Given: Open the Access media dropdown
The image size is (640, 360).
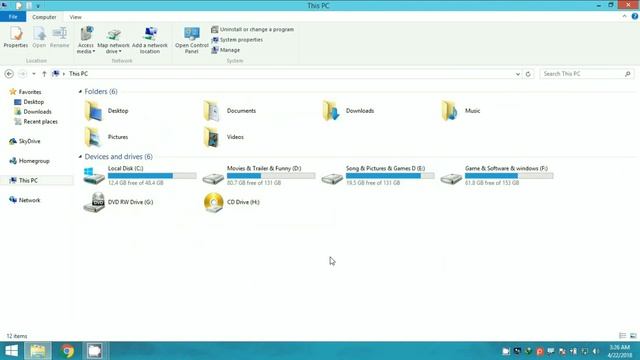Looking at the screenshot, I should pos(86,40).
